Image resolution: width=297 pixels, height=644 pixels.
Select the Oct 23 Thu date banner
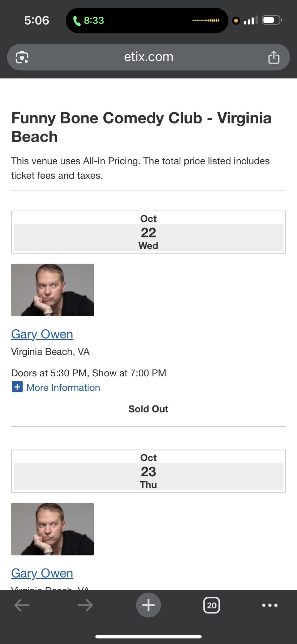148,471
